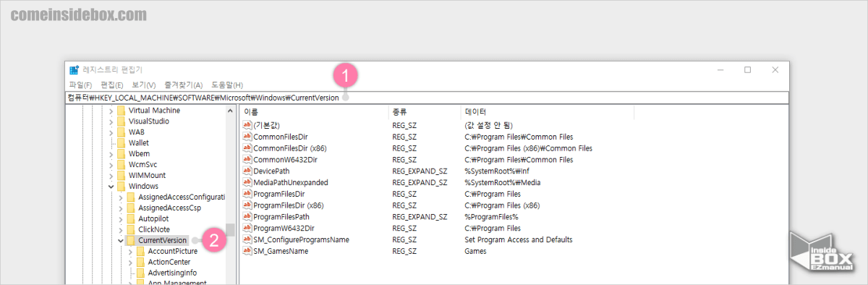
Task: Collapse the CurrentVersion key
Action: [x=120, y=240]
